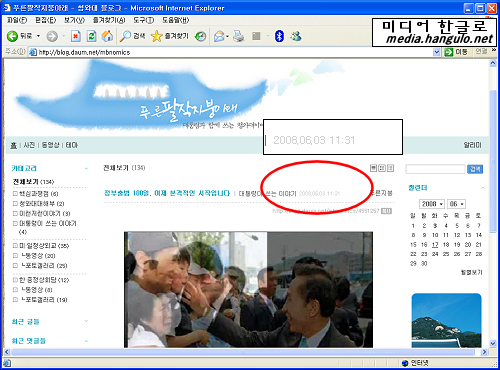The width and height of the screenshot is (500, 370).
Task: Open the 도움말(H) menu
Action: click(x=175, y=20)
